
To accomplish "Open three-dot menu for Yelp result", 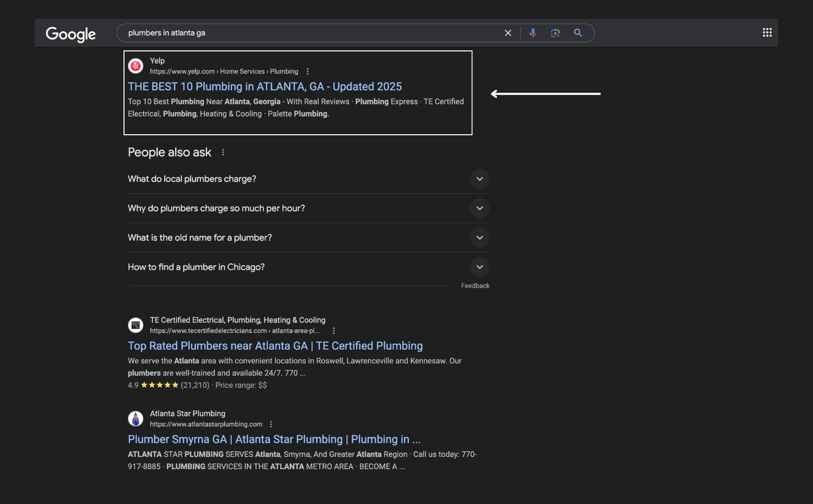I will pyautogui.click(x=308, y=71).
